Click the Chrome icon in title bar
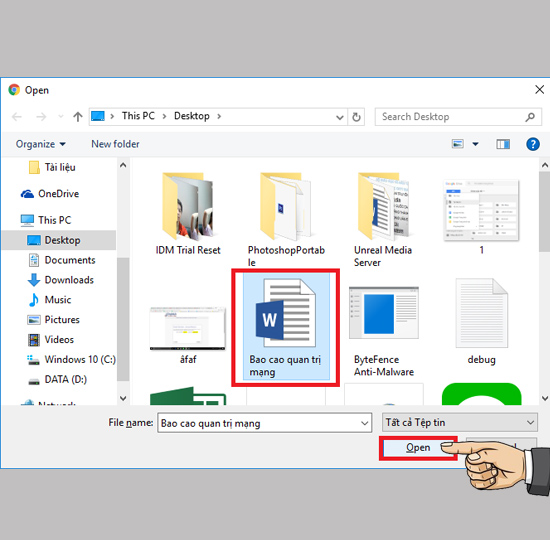This screenshot has width=550, height=540. click(x=14, y=90)
